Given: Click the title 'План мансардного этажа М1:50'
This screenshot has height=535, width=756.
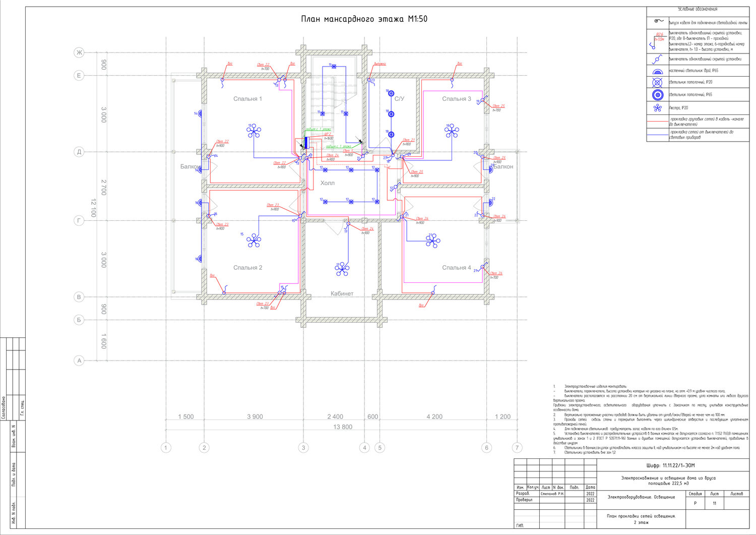Looking at the screenshot, I should click(364, 19).
